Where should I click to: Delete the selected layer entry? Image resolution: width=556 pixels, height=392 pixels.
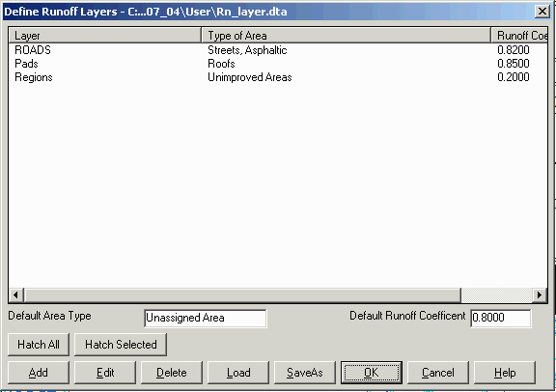click(x=172, y=373)
